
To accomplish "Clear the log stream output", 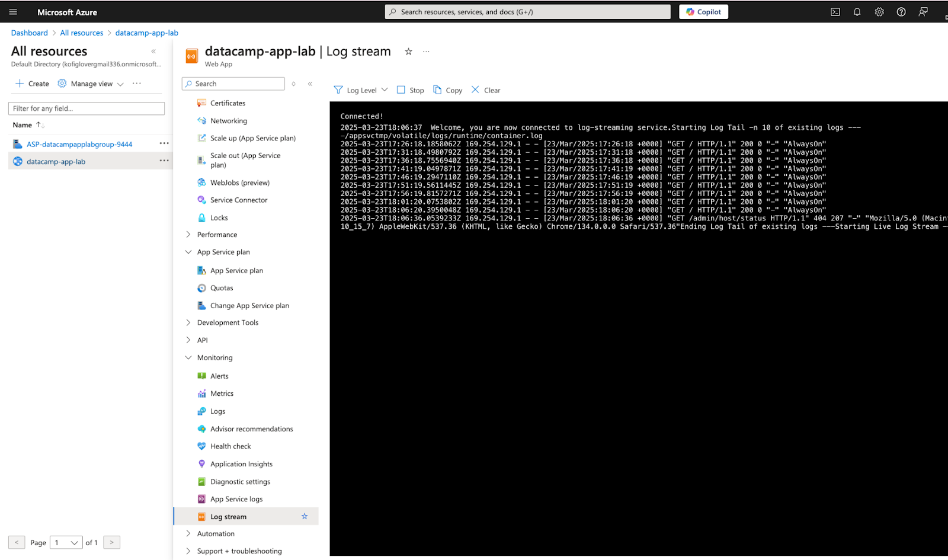I will coord(486,90).
